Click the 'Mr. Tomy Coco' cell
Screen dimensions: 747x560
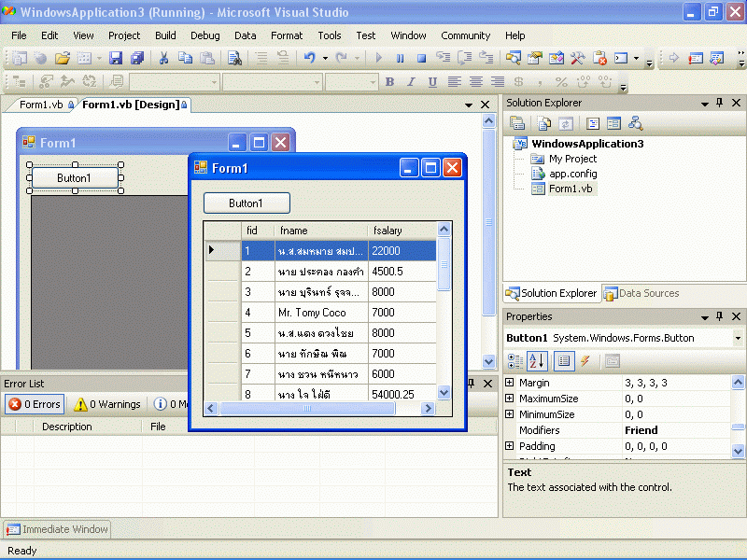pos(321,313)
